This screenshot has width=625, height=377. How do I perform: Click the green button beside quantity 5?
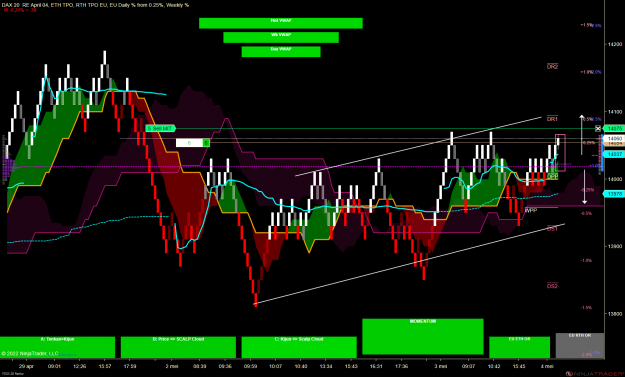coord(206,143)
